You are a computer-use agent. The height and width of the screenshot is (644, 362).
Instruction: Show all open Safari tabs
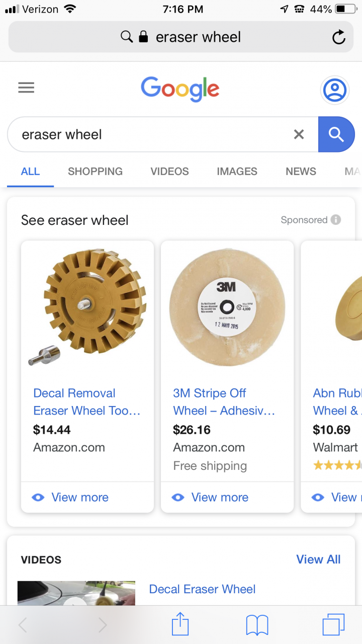coord(333,625)
